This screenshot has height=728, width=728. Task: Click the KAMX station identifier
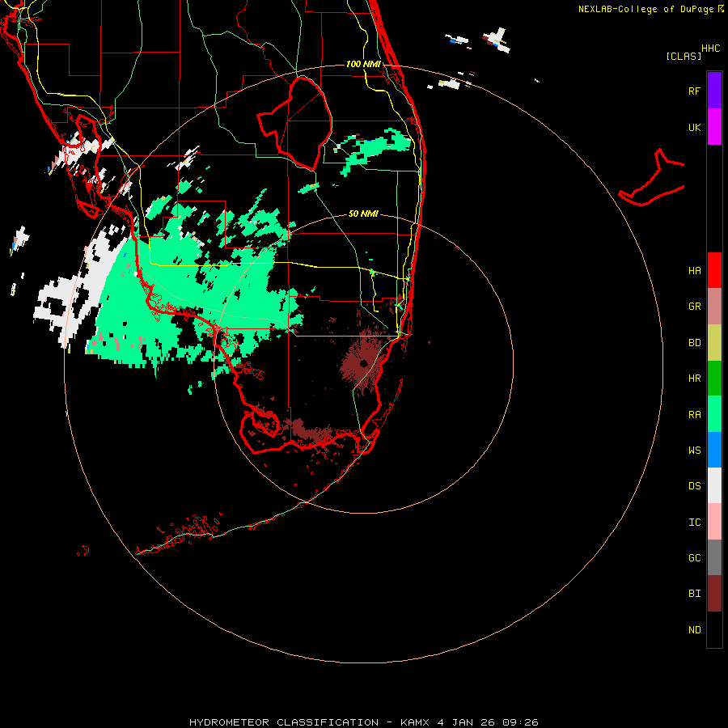click(x=416, y=722)
